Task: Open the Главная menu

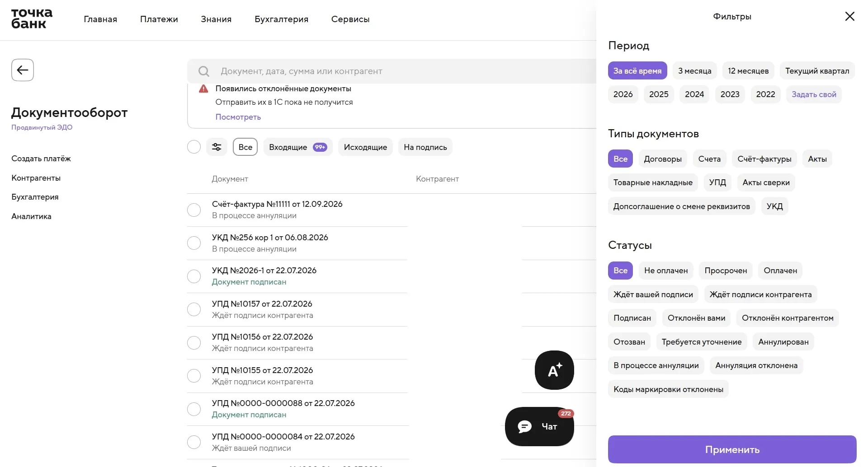Action: 100,19
